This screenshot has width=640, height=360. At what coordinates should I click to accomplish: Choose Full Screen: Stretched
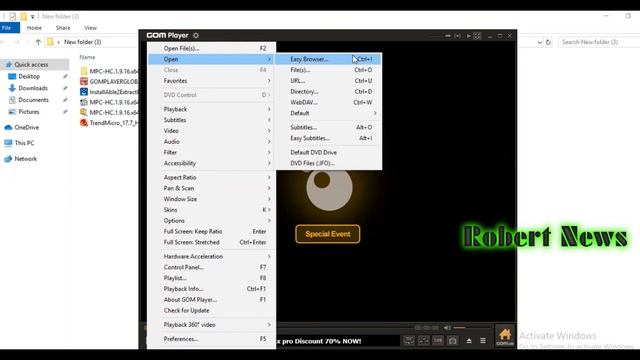pyautogui.click(x=212, y=242)
